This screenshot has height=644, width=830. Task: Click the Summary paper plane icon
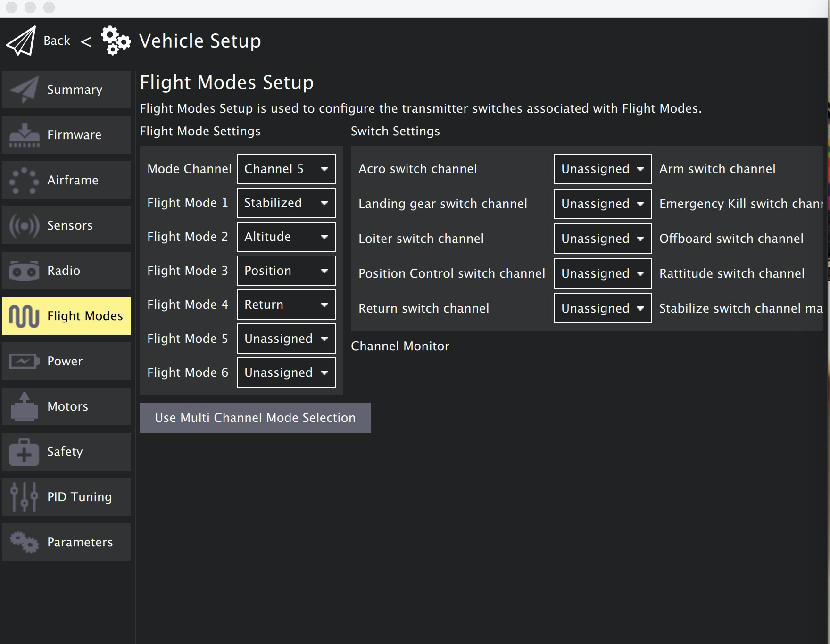pyautogui.click(x=24, y=90)
